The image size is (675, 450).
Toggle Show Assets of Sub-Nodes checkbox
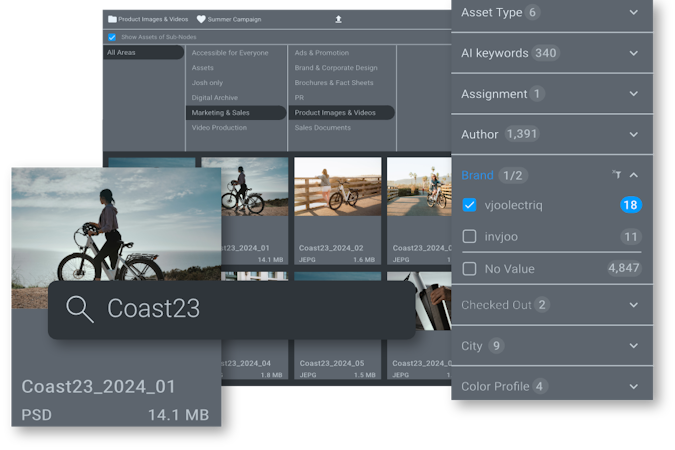pos(112,37)
